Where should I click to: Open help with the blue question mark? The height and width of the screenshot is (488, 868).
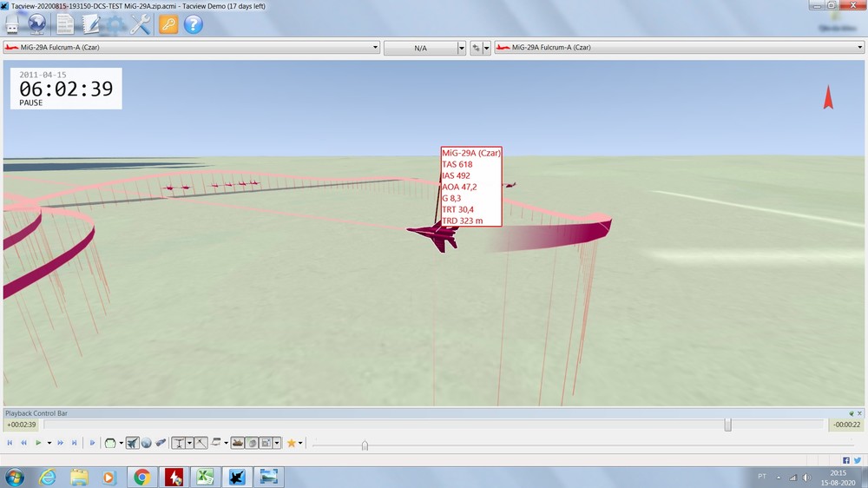[194, 24]
